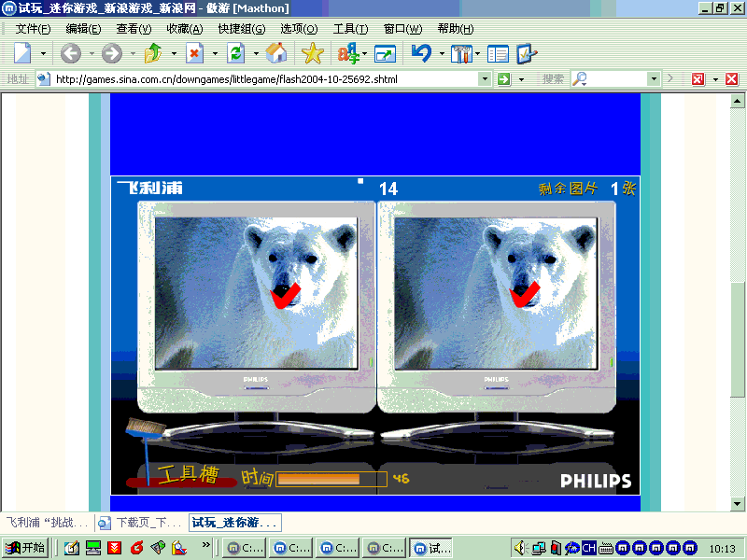Screen dimensions: 747x560
Task: Click the 试... taskbar button
Action: [430, 548]
